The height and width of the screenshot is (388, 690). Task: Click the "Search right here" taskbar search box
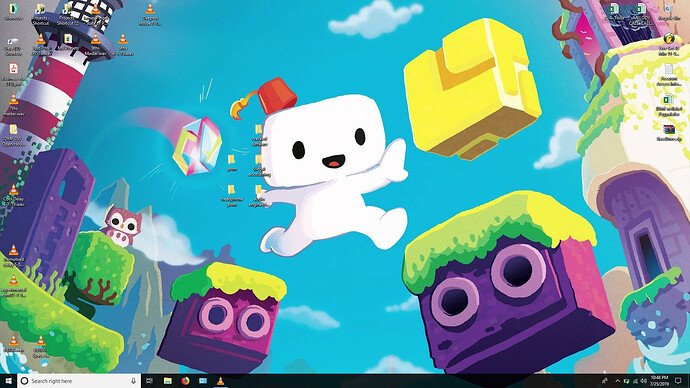(79, 381)
